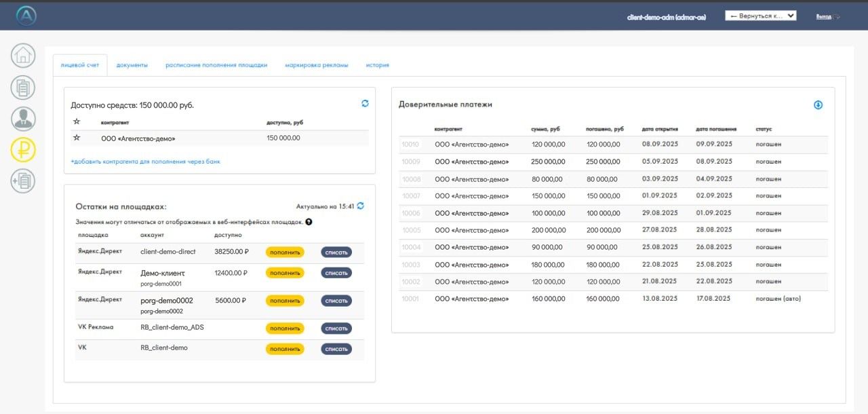
Task: Click star icon in контрагент header
Action: pyautogui.click(x=76, y=121)
